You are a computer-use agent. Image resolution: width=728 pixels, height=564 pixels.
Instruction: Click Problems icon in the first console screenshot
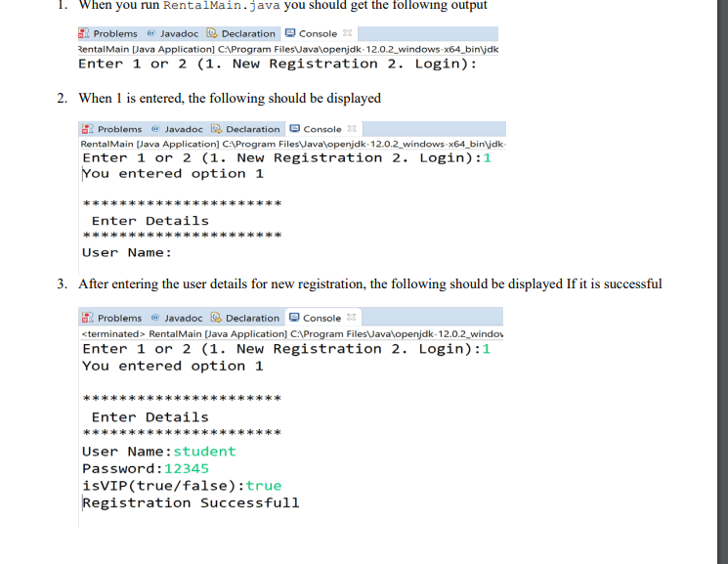pos(84,33)
